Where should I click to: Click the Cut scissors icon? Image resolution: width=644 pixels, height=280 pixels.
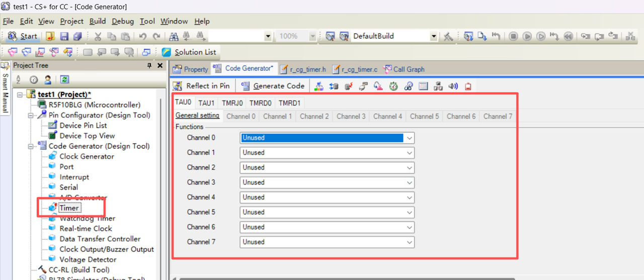click(x=98, y=36)
